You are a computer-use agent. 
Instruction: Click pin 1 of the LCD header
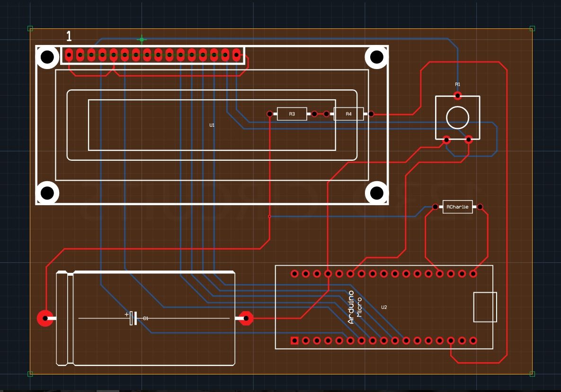[69, 55]
